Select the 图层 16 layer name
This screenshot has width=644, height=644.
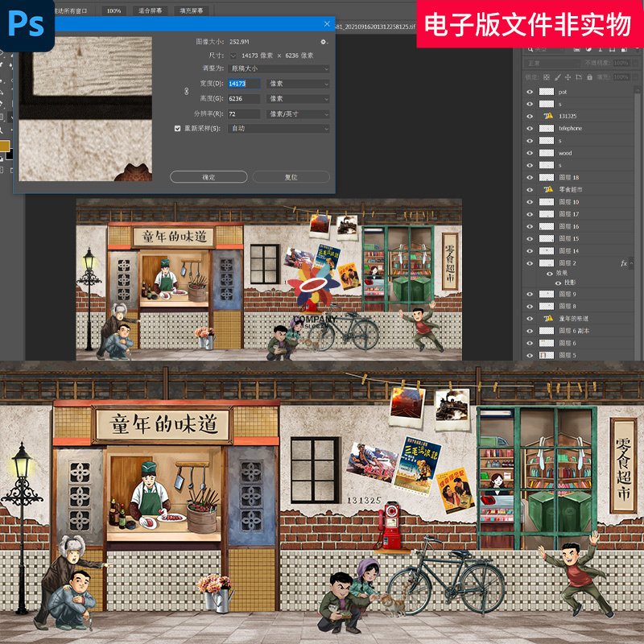(569, 227)
